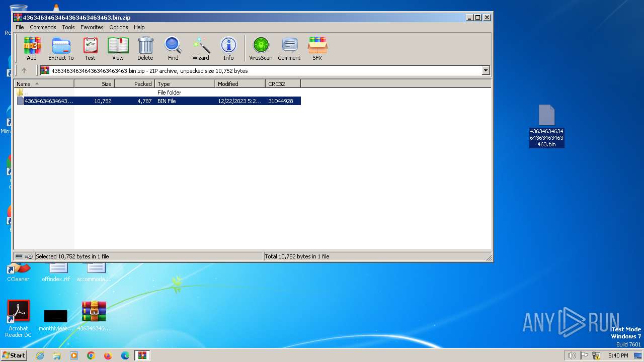The width and height of the screenshot is (644, 362).
Task: Sort by Packed column header
Action: (134, 84)
